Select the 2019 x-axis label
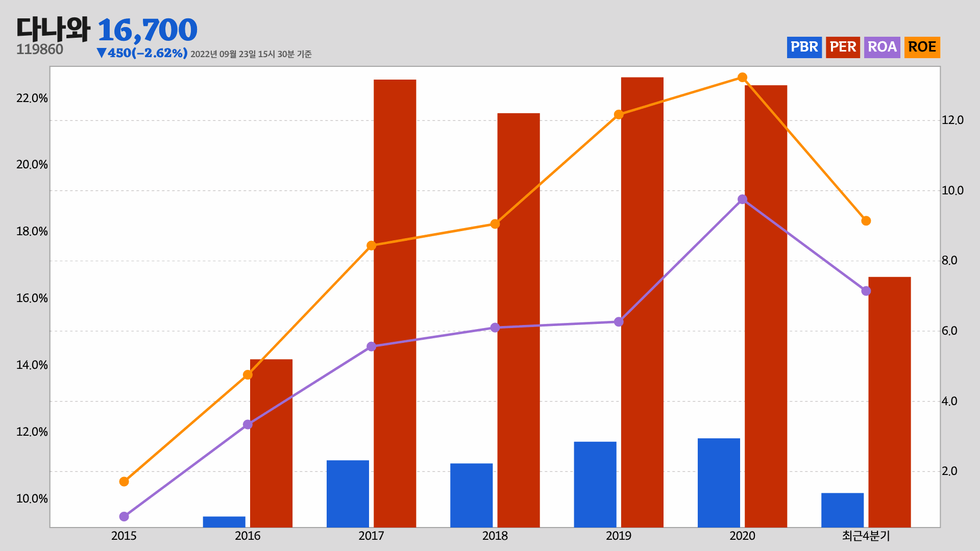This screenshot has height=551, width=980. point(619,536)
